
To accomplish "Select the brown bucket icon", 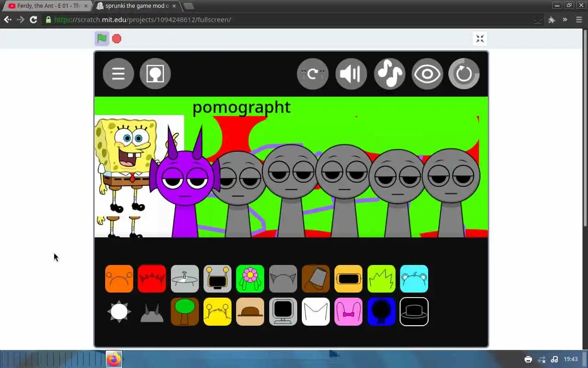I will click(316, 279).
